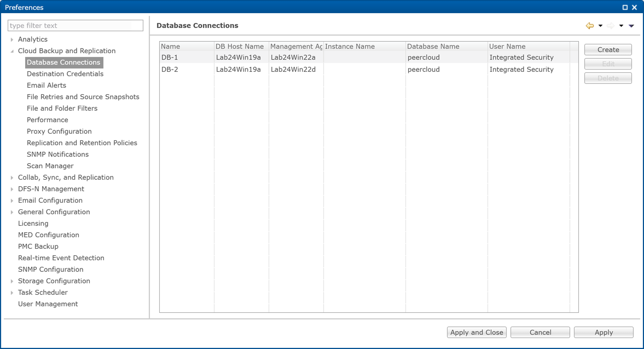Click Lab24Win22d management agent cell

coord(293,70)
